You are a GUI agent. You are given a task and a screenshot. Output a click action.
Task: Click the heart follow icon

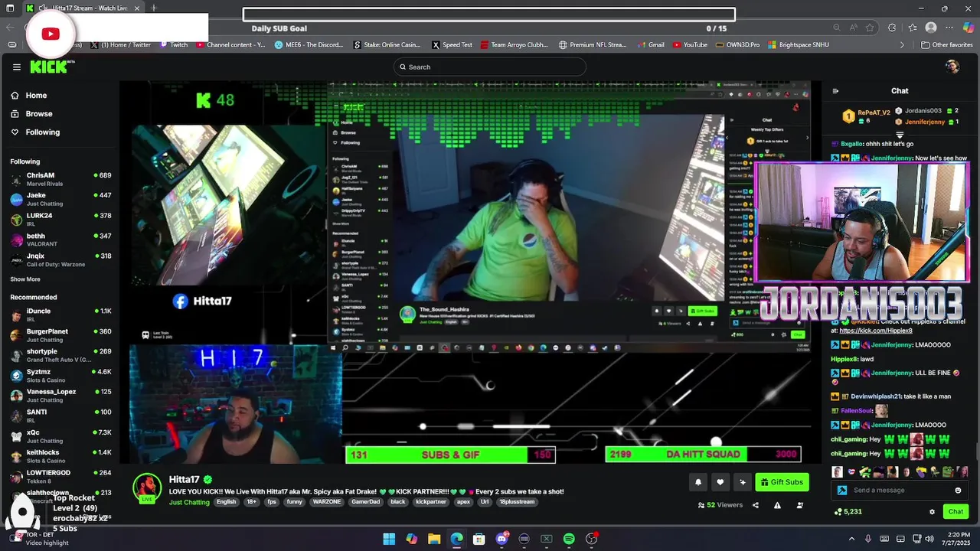720,482
